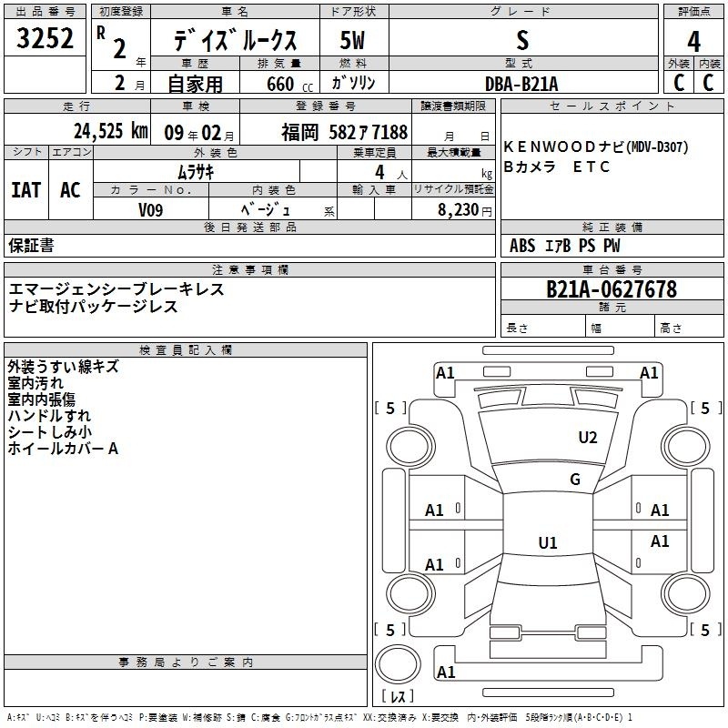Screen dimensions: 728x728
Task: Select the chassis number B21A-0627678
Action: coord(612,289)
